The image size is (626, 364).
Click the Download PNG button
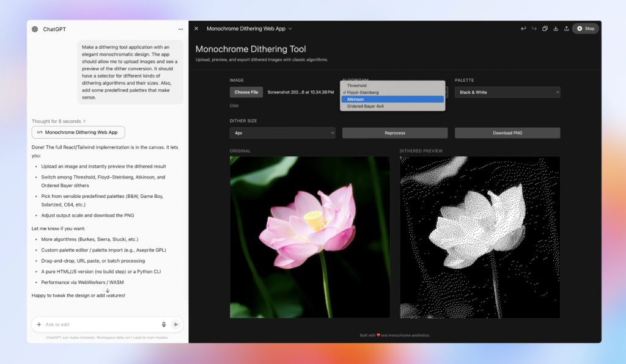[x=507, y=133]
